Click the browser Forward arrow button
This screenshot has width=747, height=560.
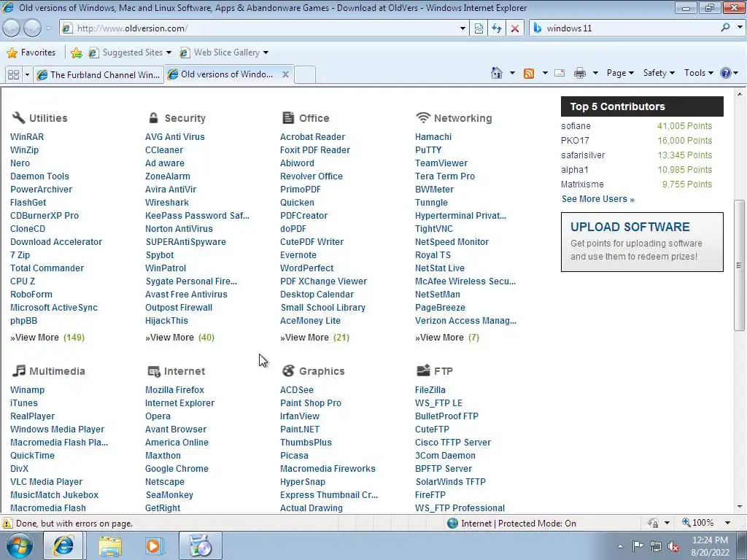[x=32, y=28]
